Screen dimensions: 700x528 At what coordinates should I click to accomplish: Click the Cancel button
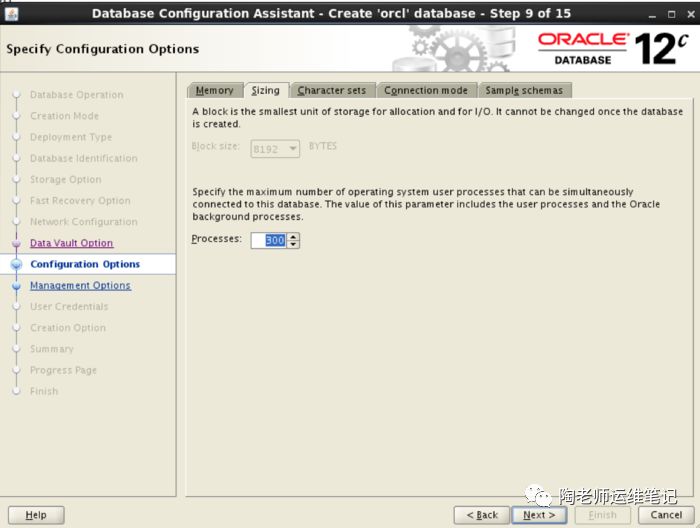pos(666,515)
